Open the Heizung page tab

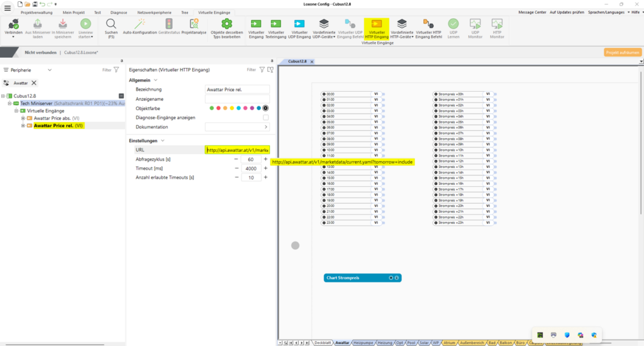pos(384,343)
